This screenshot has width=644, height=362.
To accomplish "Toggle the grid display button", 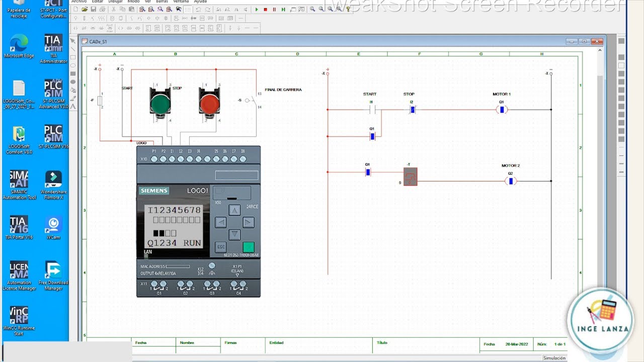I will [x=188, y=10].
